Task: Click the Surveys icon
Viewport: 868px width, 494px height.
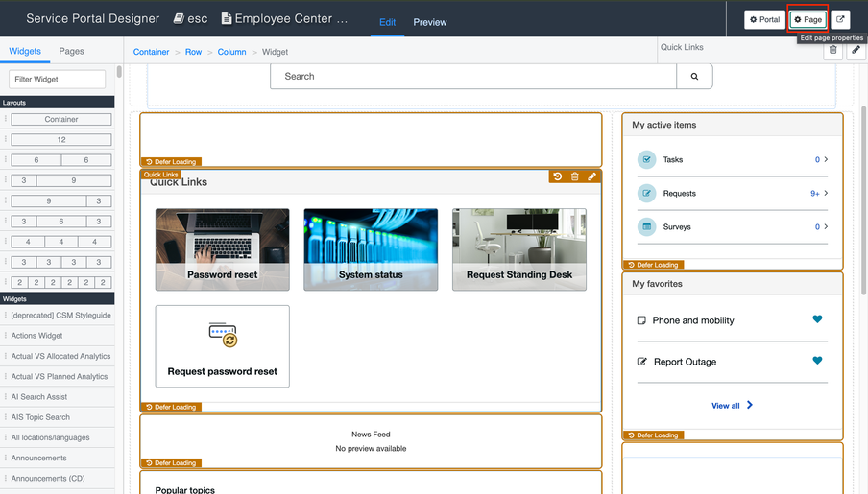Action: point(646,226)
